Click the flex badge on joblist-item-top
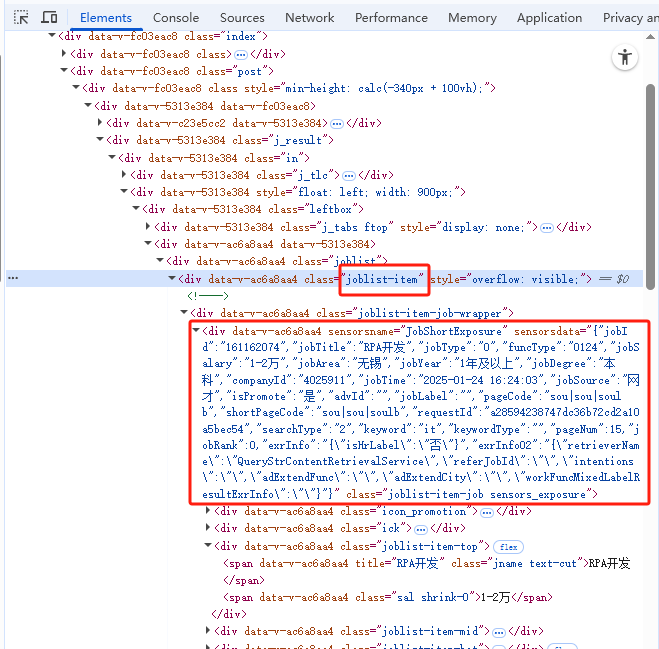The image size is (659, 649). click(x=508, y=547)
